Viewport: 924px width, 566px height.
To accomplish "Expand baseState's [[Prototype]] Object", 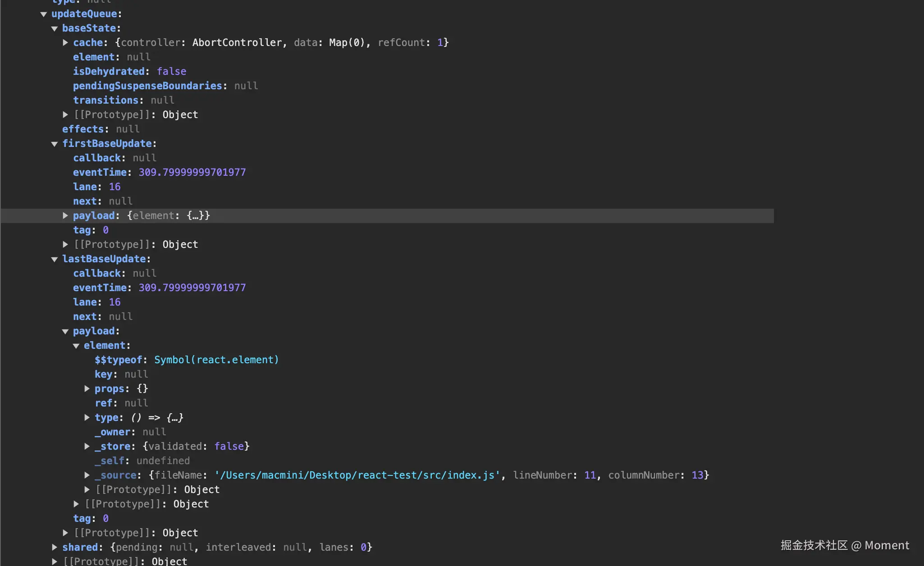I will [x=65, y=114].
